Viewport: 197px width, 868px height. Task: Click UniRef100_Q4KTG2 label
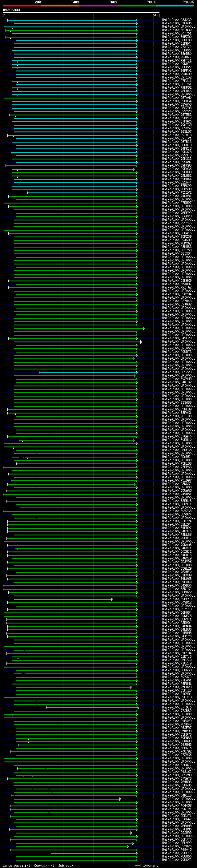177,382
